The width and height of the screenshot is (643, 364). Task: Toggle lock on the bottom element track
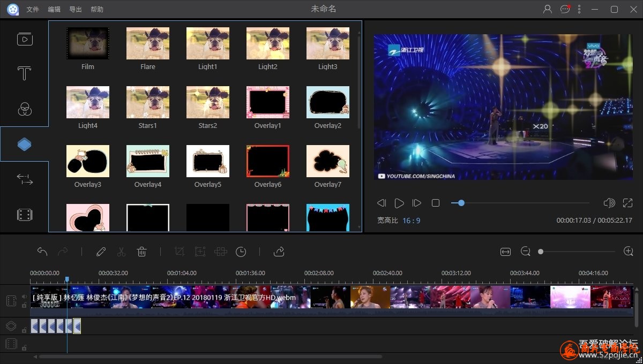[24, 347]
